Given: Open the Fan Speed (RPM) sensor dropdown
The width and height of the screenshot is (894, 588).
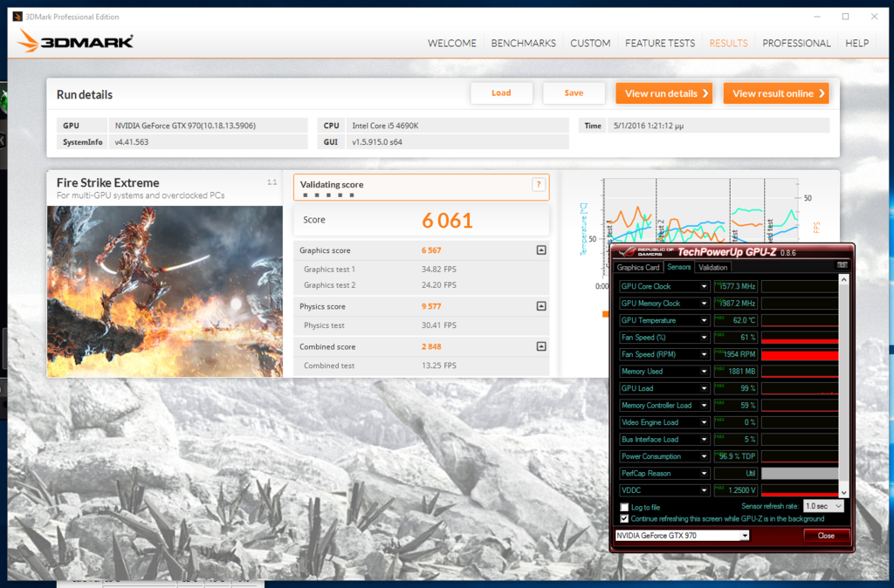Looking at the screenshot, I should 705,354.
